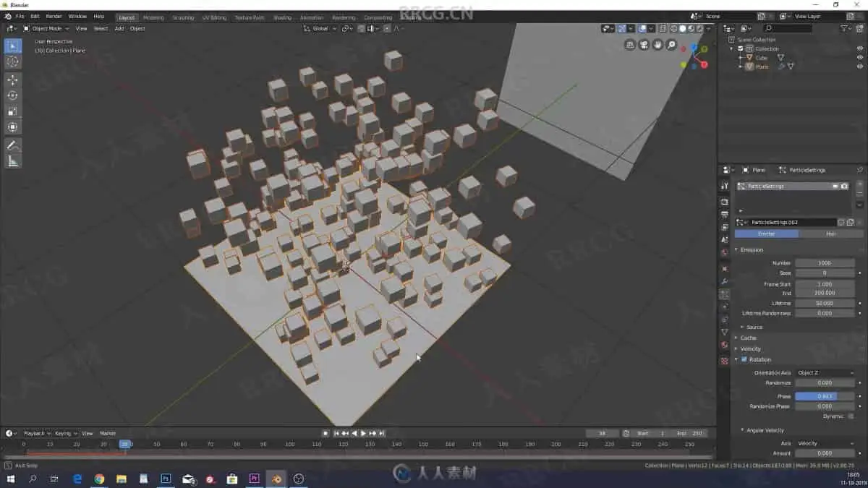Open the Object Mode dropdown

click(x=46, y=28)
